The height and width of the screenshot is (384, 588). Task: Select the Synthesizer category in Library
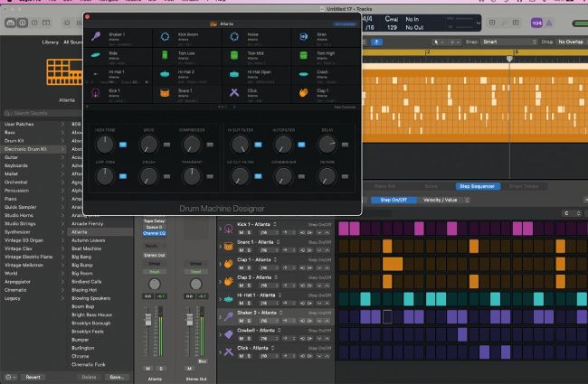click(x=34, y=232)
